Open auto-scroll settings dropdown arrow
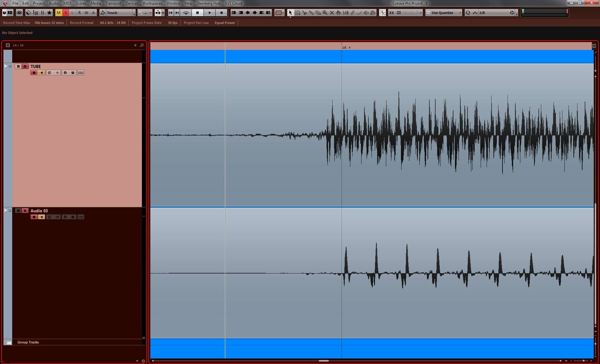This screenshot has height=364, width=600. pyautogui.click(x=162, y=13)
